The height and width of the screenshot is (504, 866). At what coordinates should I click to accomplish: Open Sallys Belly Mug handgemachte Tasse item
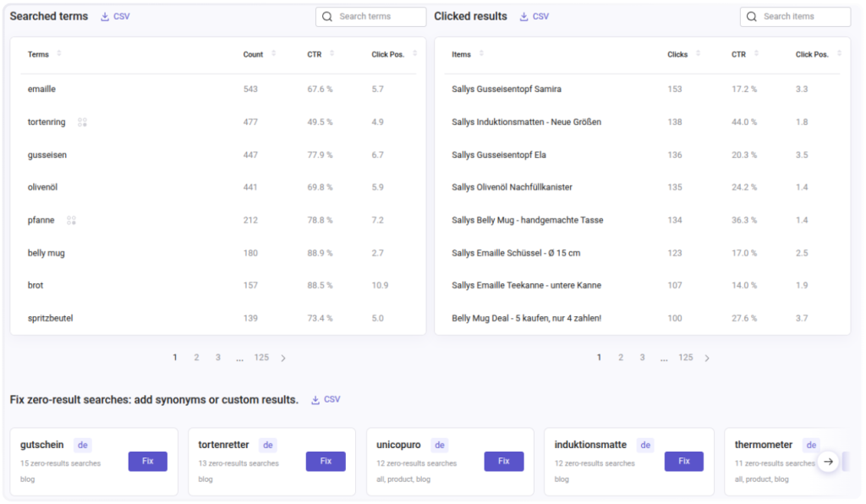tap(528, 220)
